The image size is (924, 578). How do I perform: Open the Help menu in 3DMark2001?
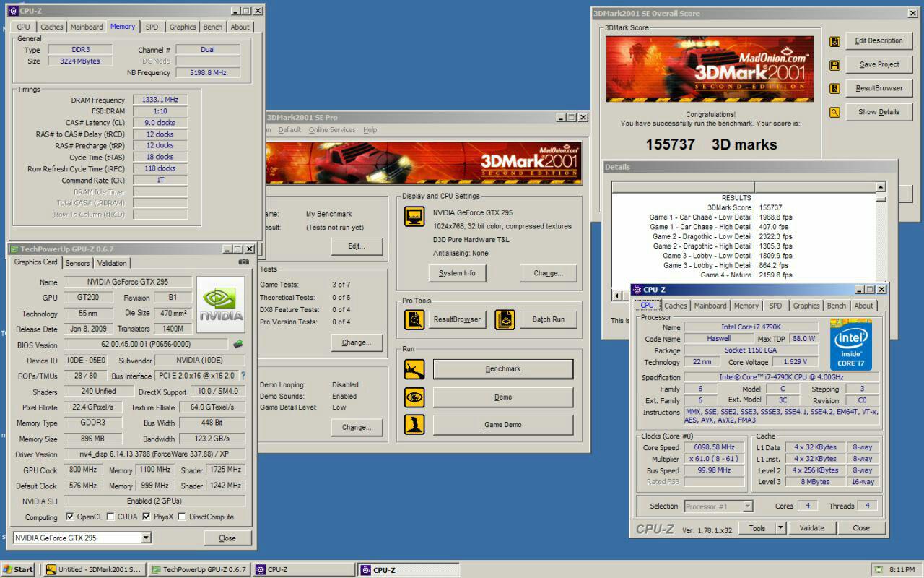click(370, 130)
